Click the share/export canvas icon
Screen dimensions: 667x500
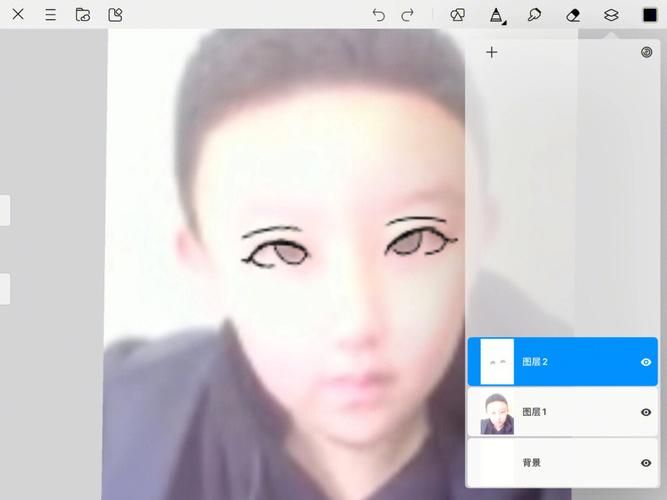pyautogui.click(x=115, y=15)
